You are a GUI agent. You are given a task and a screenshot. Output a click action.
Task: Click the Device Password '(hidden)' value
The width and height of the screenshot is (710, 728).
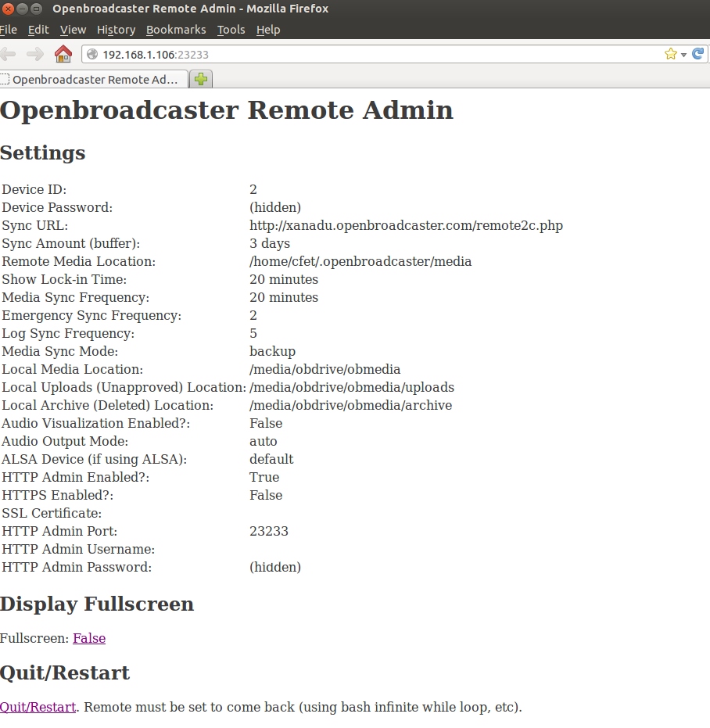[275, 207]
